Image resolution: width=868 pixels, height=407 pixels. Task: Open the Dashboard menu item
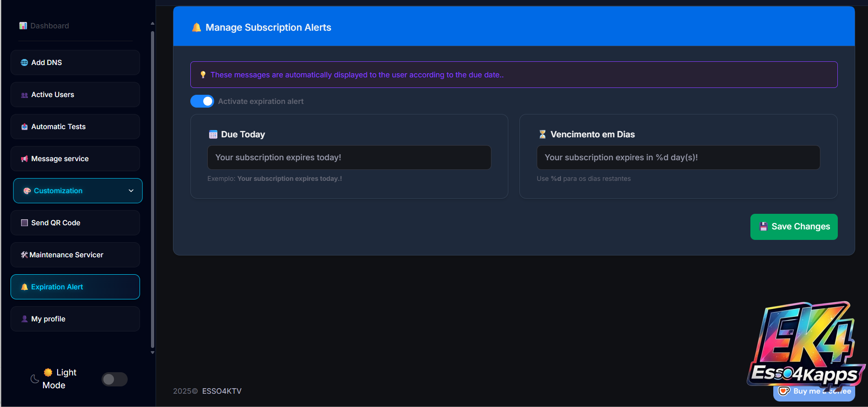click(x=49, y=26)
